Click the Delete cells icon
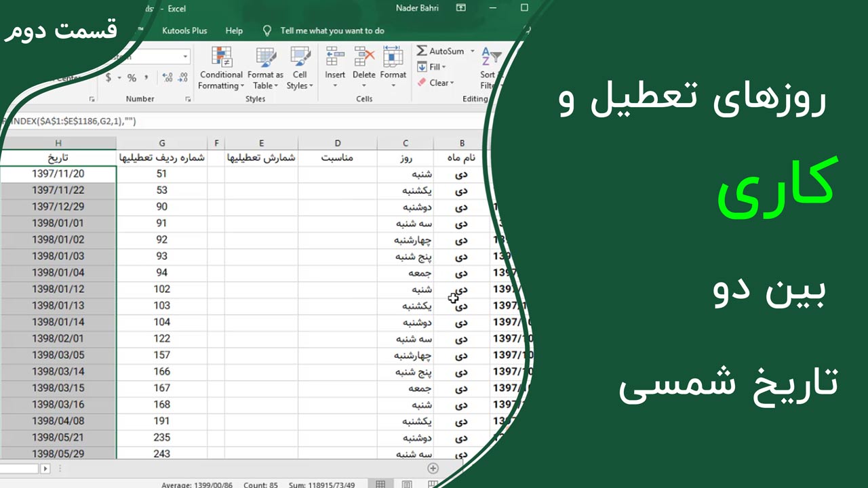Image resolution: width=868 pixels, height=488 pixels. tap(364, 57)
